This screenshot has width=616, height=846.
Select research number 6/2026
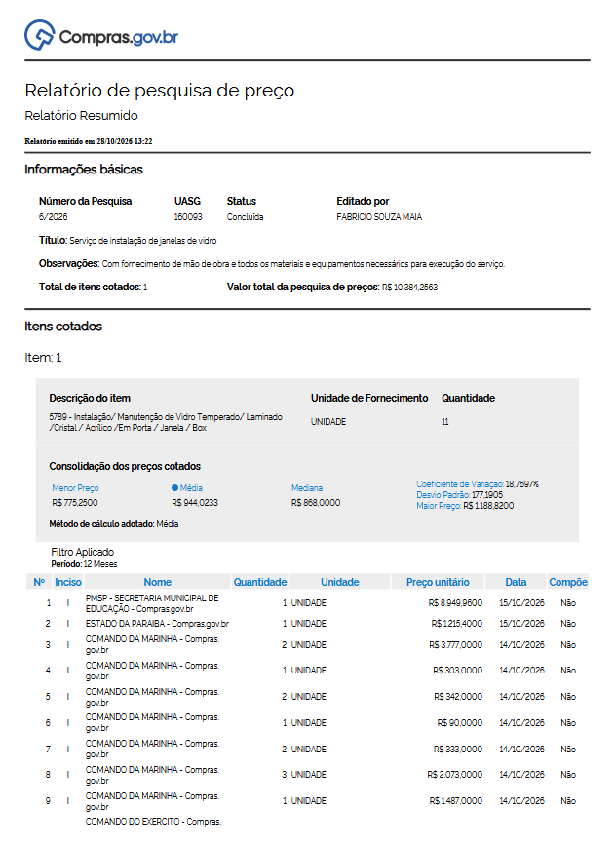pyautogui.click(x=54, y=217)
